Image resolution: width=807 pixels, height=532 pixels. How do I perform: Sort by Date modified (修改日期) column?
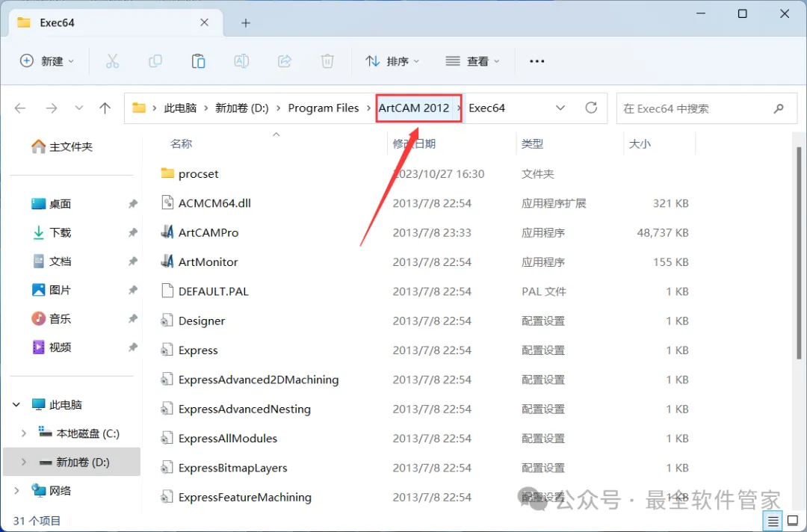(x=414, y=144)
